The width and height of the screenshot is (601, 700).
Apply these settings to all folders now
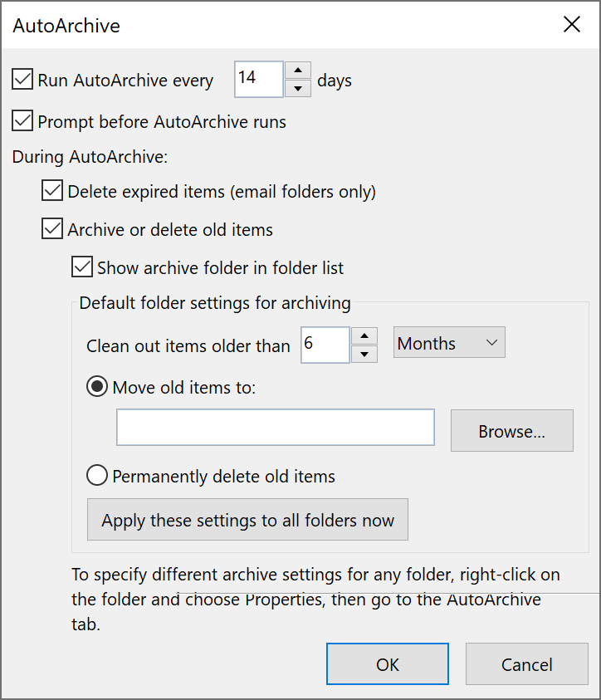pos(247,520)
